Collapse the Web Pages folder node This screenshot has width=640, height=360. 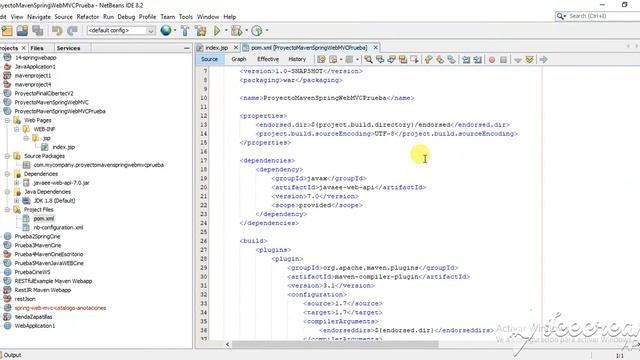tap(7, 120)
